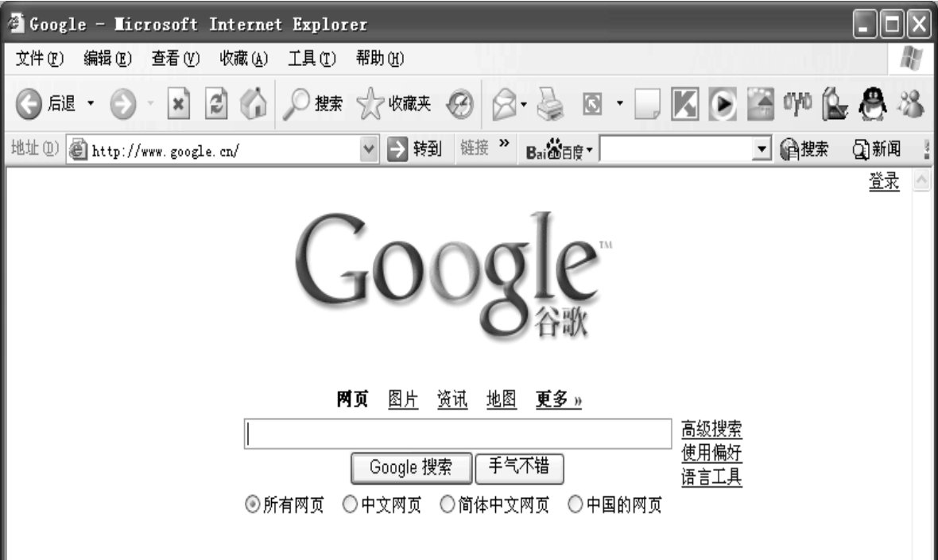
Task: Minimize the Internet Explorer window
Action: pyautogui.click(x=863, y=24)
